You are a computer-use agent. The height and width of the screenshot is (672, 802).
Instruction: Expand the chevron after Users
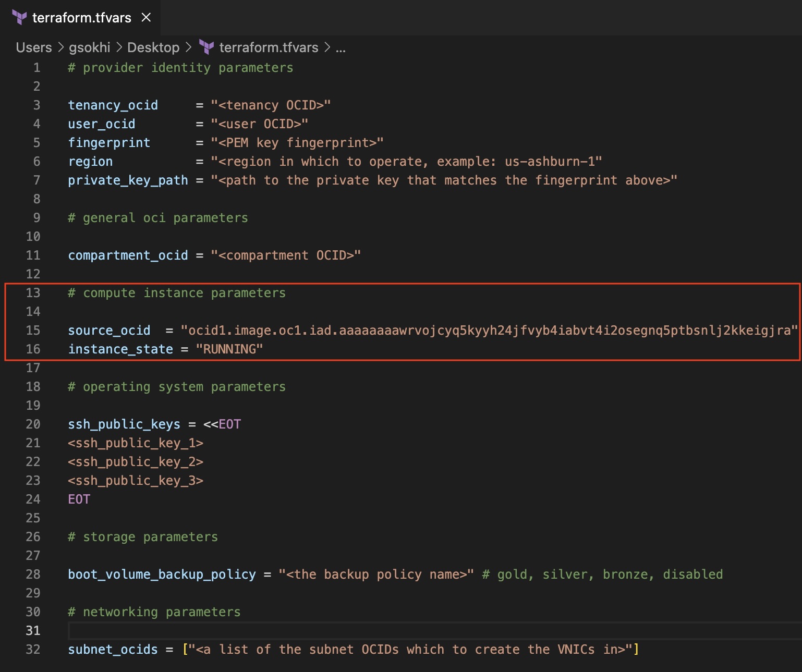[x=60, y=47]
